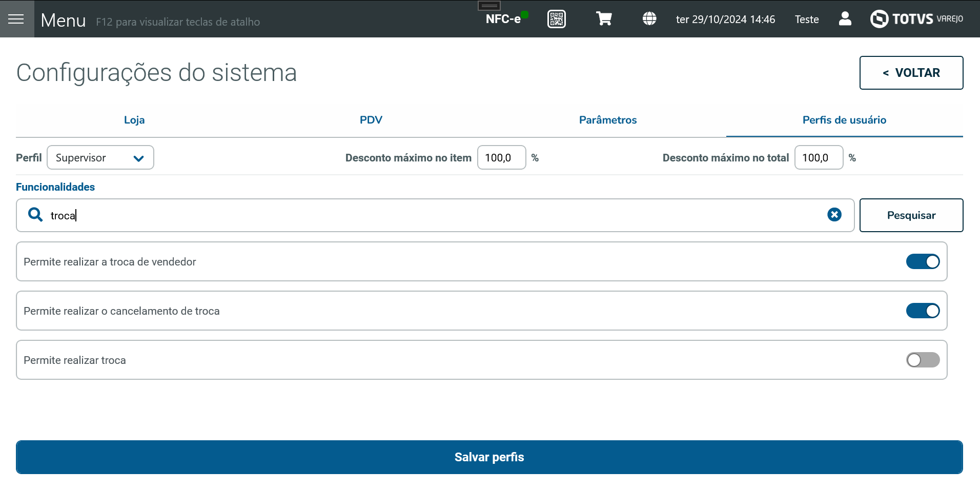The image size is (980, 491).
Task: Toggle off 'cancelamento de troca' permission
Action: click(x=923, y=311)
